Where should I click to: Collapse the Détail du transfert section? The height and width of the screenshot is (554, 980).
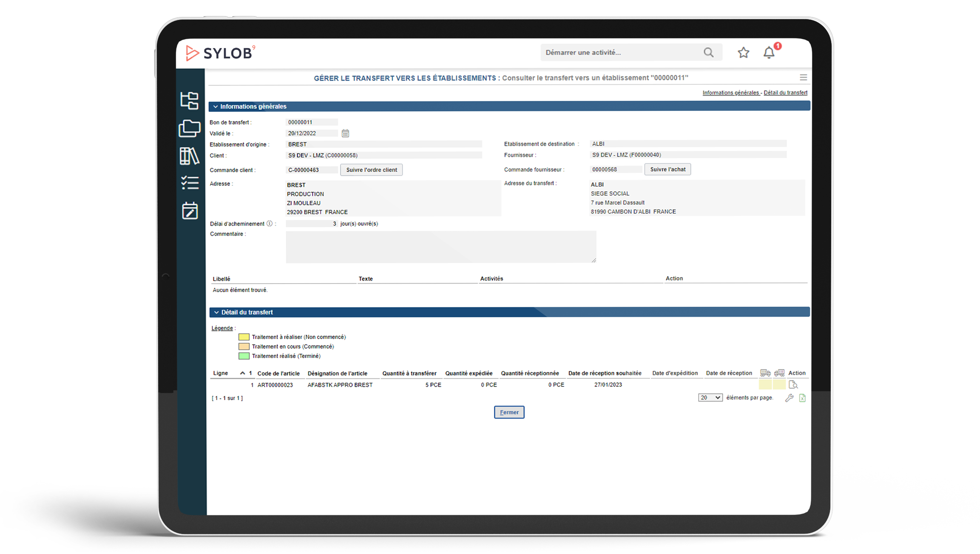point(216,313)
